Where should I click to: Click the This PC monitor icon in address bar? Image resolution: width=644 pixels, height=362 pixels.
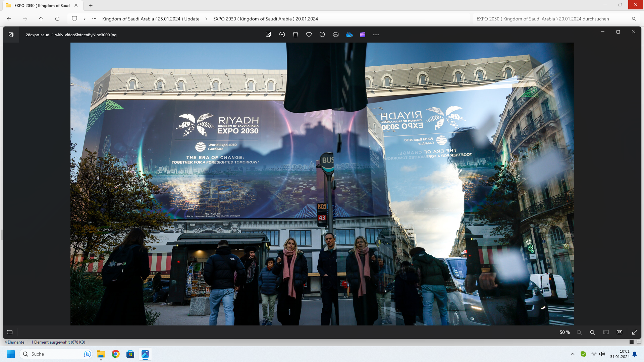click(74, 19)
